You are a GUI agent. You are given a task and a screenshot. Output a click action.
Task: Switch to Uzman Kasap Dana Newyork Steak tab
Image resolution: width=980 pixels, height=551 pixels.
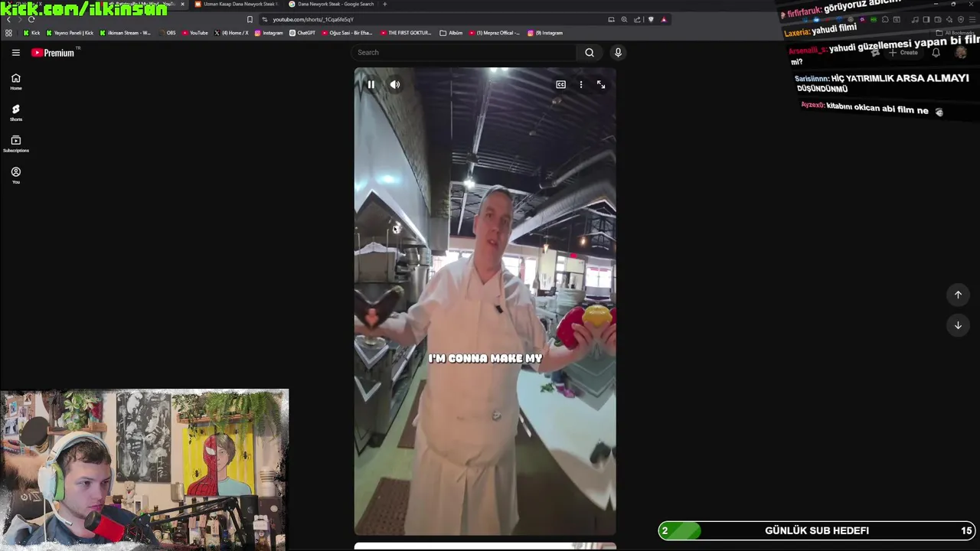(236, 4)
